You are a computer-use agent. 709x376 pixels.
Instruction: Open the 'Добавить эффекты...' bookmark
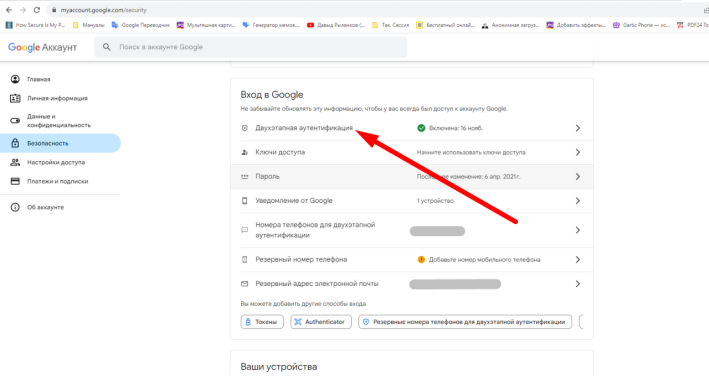pyautogui.click(x=576, y=25)
